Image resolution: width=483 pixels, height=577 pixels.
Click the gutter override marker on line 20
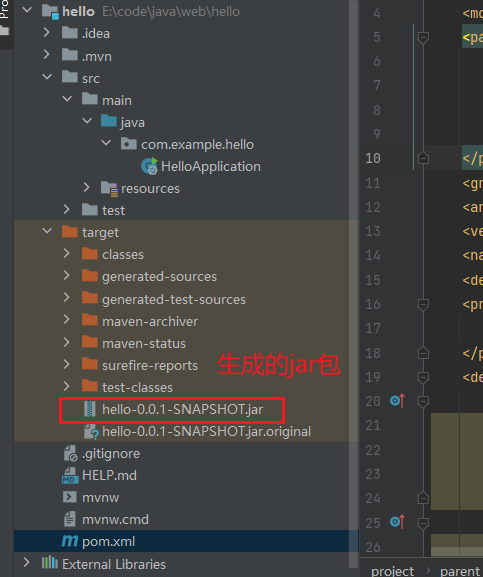pyautogui.click(x=397, y=400)
